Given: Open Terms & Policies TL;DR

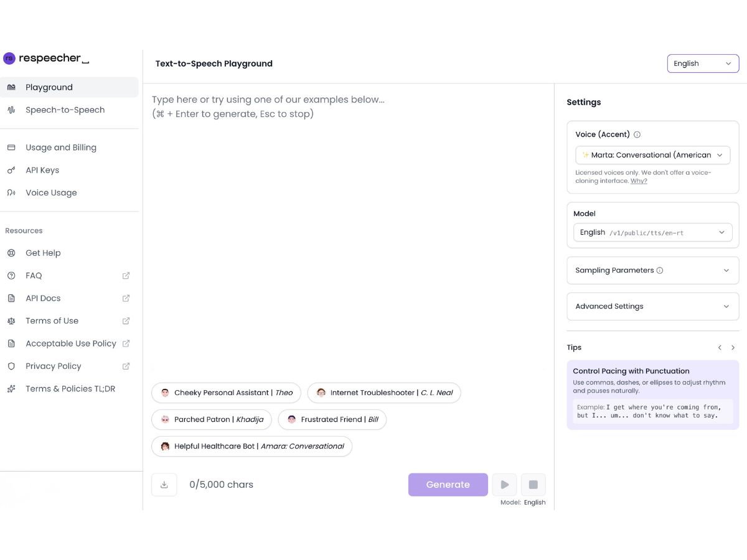Looking at the screenshot, I should pyautogui.click(x=69, y=389).
